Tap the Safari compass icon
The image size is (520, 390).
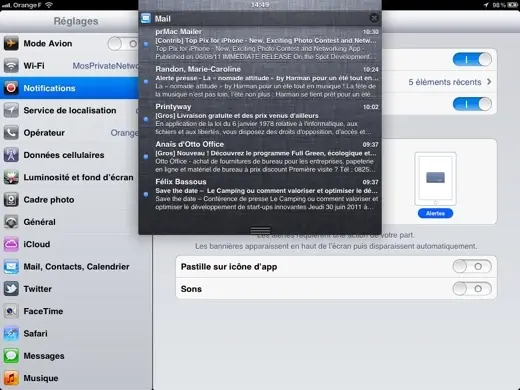pos(11,334)
